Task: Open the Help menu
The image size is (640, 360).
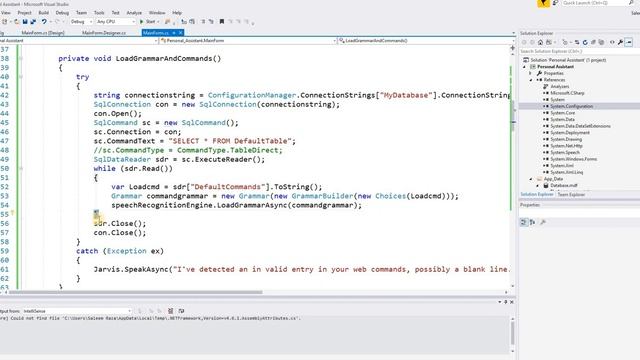Action: click(177, 13)
